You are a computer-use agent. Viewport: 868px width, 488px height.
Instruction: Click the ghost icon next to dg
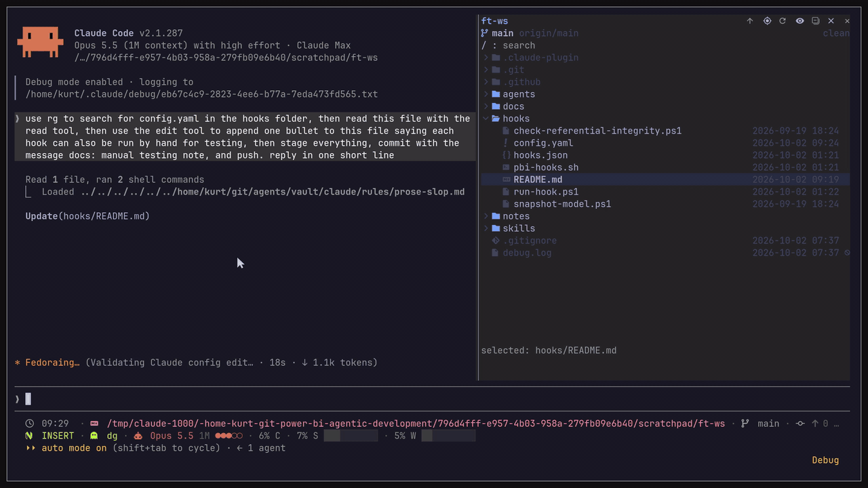(x=94, y=436)
